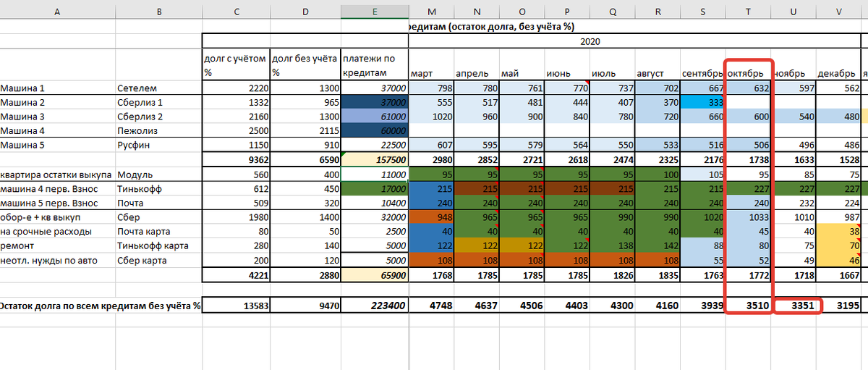
Task: Select total cell 3939 for сентябрь
Action: (702, 306)
